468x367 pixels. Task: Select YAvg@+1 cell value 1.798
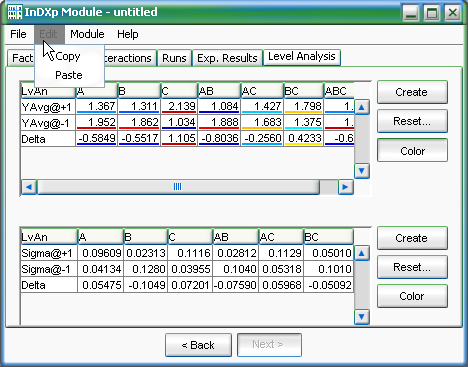(x=304, y=107)
